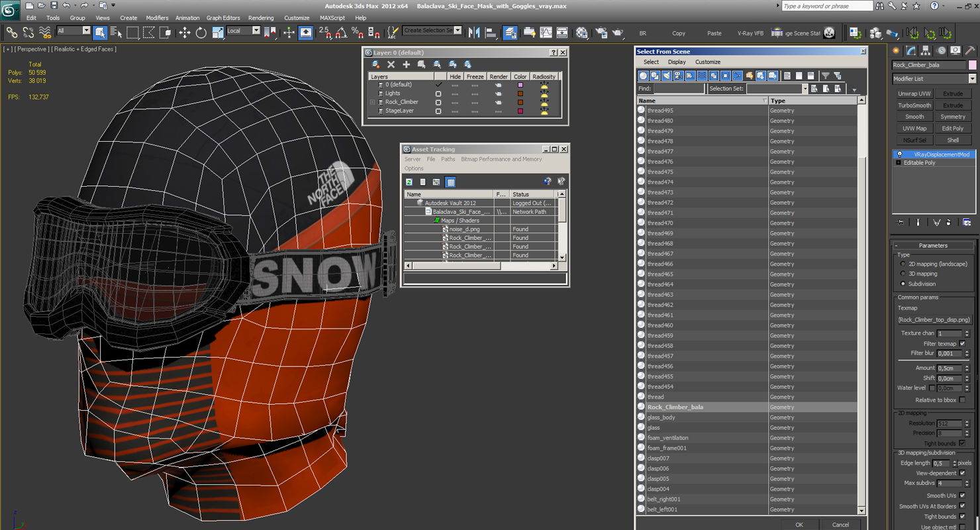
Task: Make Lights the current layer checkbox
Action: [x=438, y=93]
